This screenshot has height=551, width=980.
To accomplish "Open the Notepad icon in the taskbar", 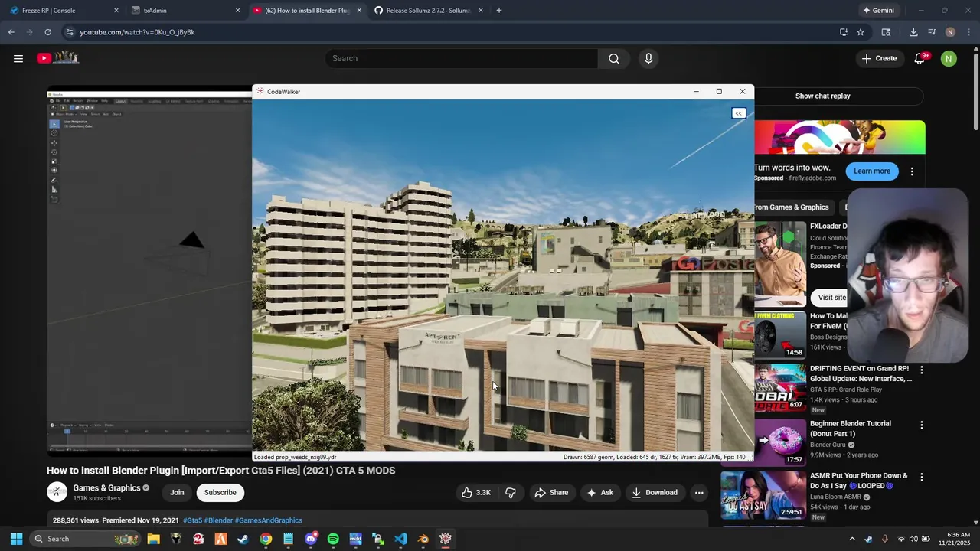I will pos(288,539).
